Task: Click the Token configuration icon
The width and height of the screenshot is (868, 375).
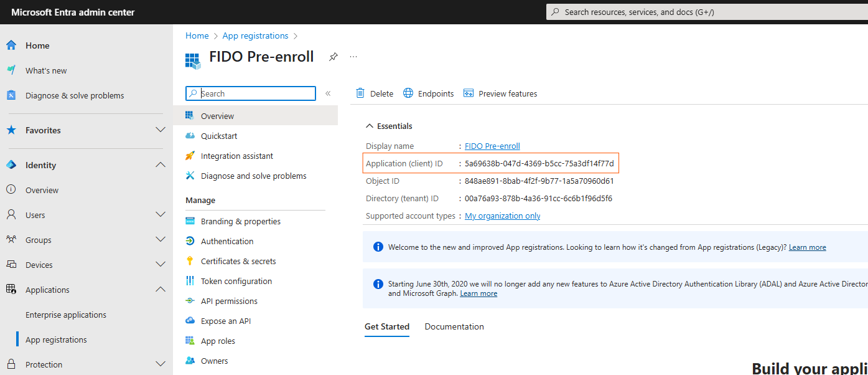Action: (190, 281)
